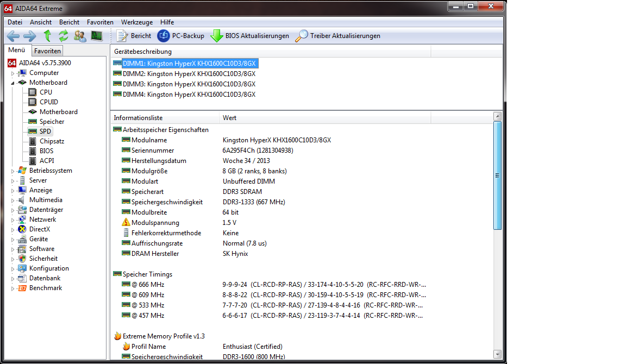
Task: Open the Bericht menu
Action: (x=69, y=22)
